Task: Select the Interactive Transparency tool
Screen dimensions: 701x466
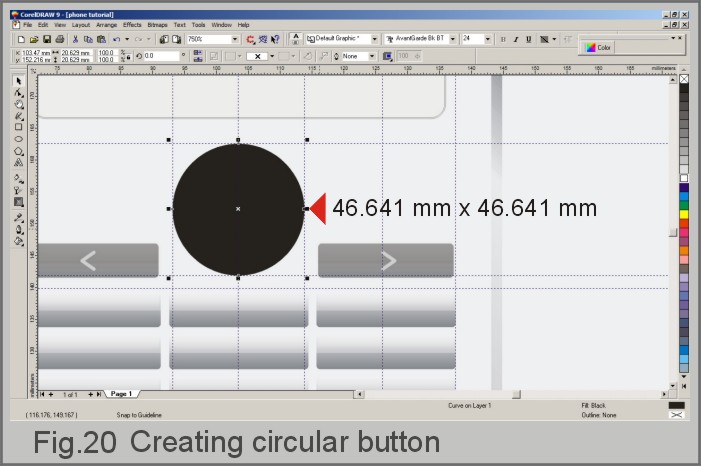Action: point(18,190)
